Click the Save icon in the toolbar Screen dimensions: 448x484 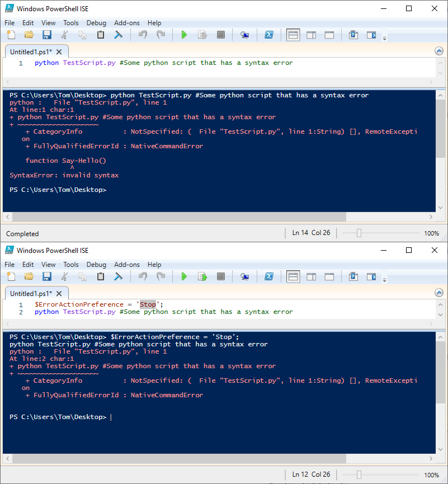[47, 34]
